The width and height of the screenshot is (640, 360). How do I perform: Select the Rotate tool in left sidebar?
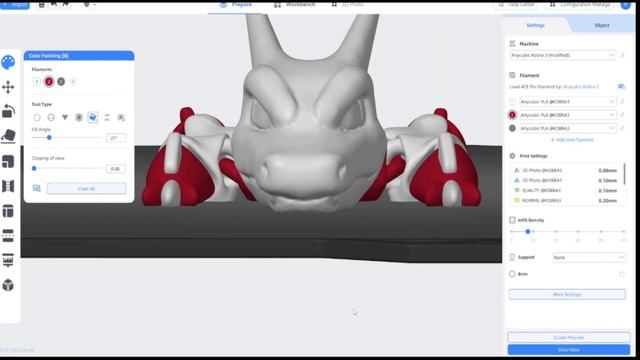click(x=8, y=111)
